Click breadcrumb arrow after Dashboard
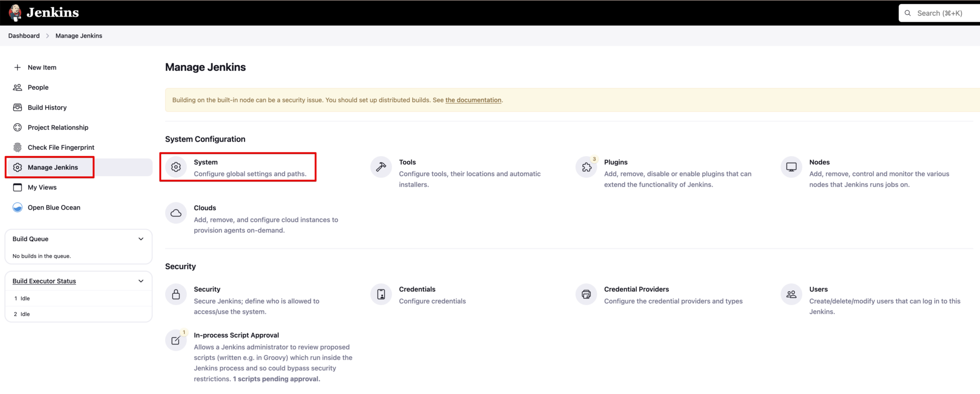 tap(48, 36)
